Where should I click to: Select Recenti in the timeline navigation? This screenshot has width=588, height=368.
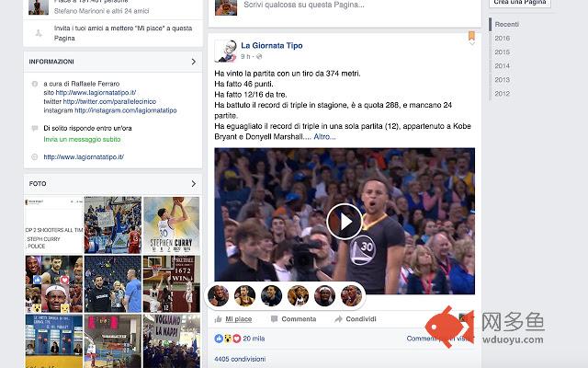click(506, 25)
